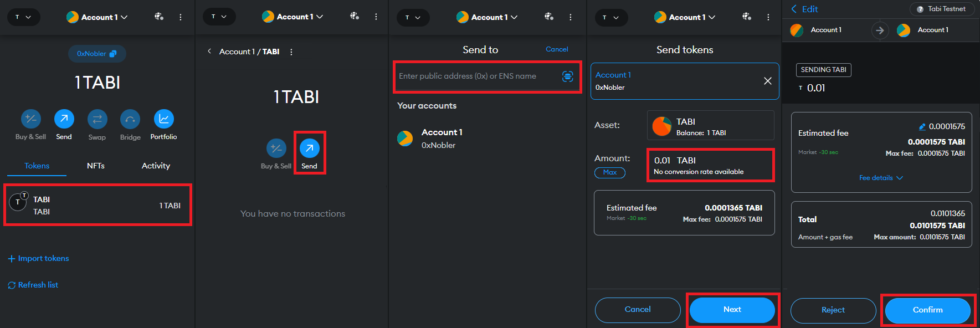Click the pencil icon to edit estimated fee
Image resolution: width=980 pixels, height=328 pixels.
pos(922,127)
